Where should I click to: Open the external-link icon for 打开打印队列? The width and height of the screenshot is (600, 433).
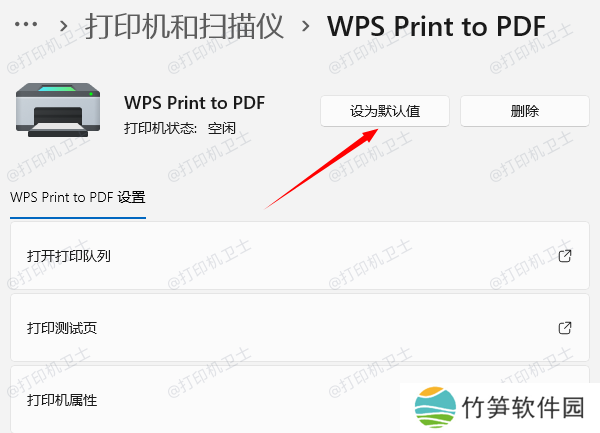pyautogui.click(x=565, y=256)
